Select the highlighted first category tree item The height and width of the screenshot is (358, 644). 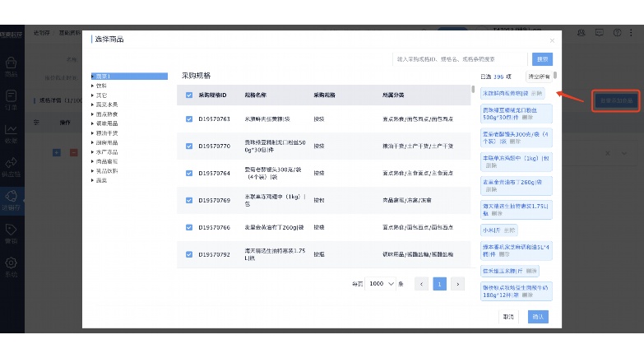pos(129,76)
